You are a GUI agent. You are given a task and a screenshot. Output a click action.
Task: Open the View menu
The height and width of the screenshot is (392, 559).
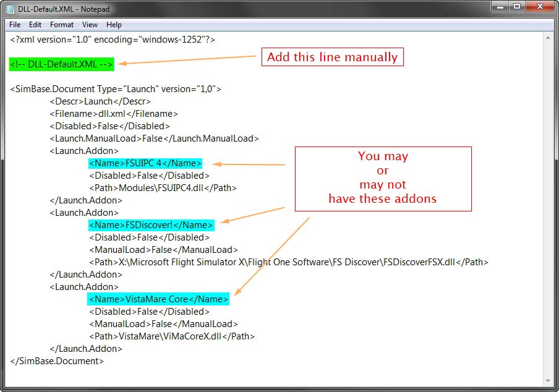point(90,25)
